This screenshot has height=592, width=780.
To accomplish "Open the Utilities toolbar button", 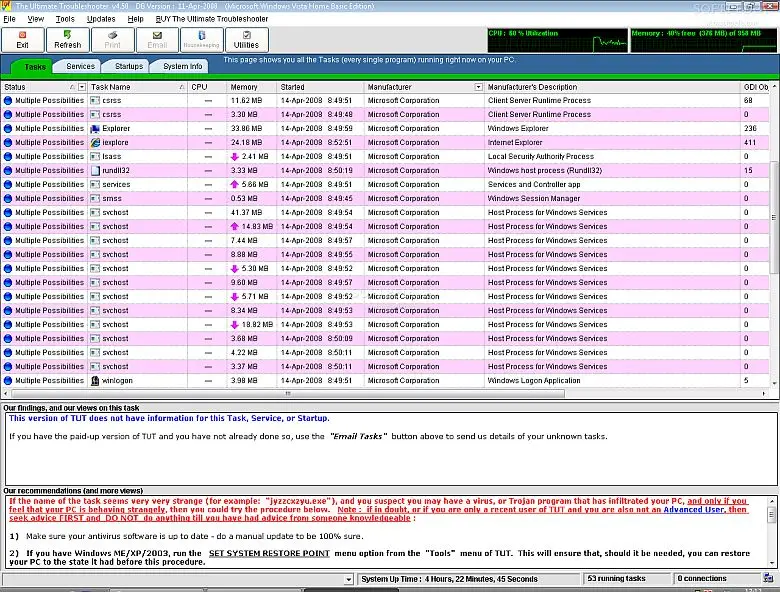I will pos(246,40).
